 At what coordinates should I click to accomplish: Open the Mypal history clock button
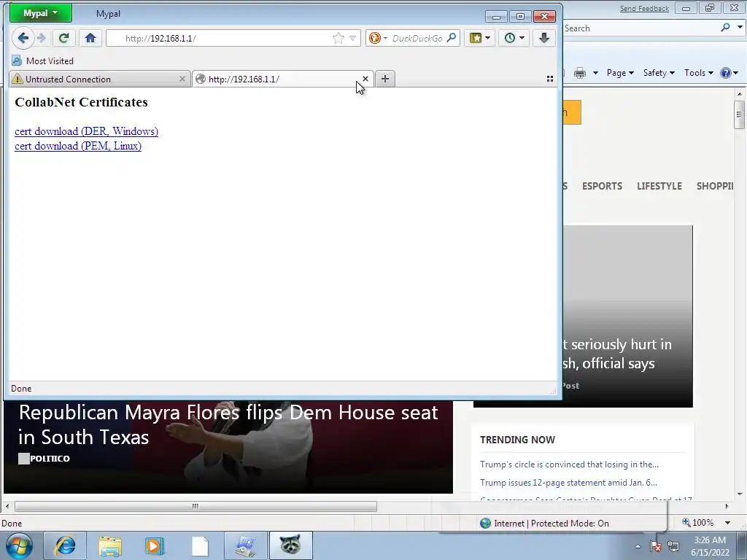click(x=514, y=38)
